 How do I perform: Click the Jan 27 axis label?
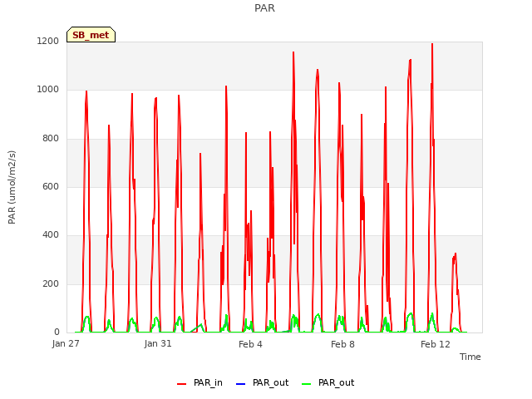click(66, 343)
